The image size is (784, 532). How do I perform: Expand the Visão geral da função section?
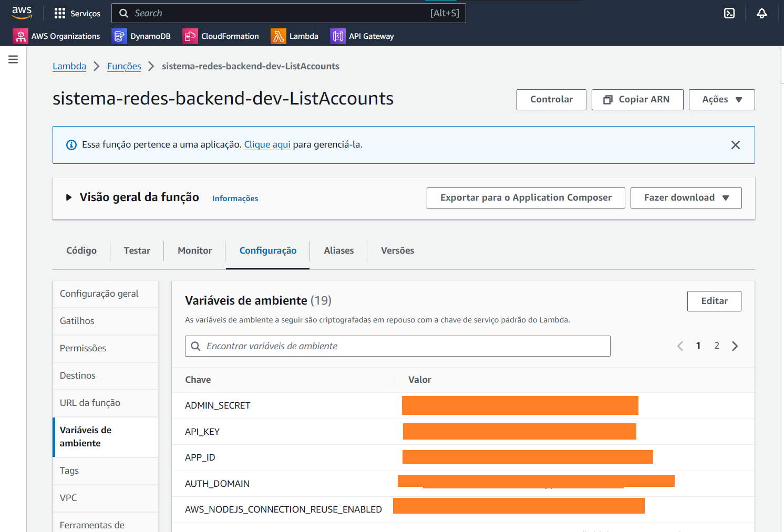point(69,197)
